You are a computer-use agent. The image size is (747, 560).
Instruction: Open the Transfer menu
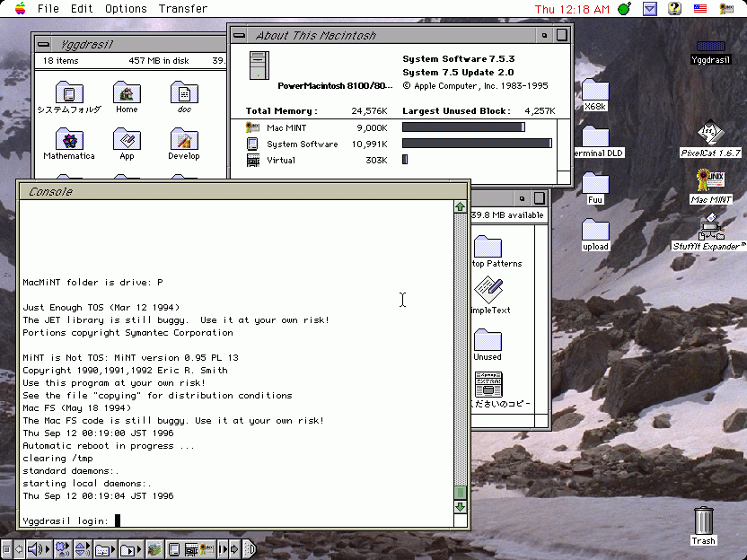pos(183,9)
